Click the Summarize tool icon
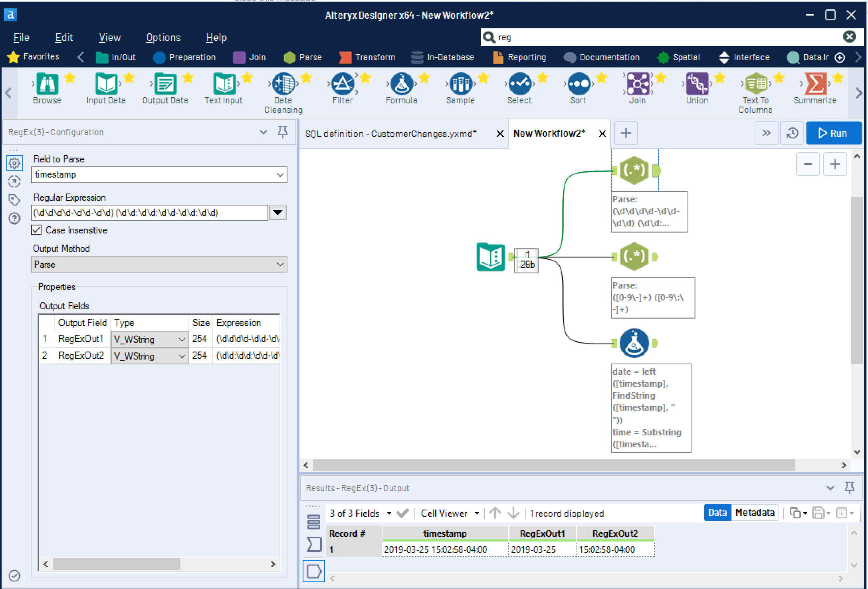868x589 pixels. [x=814, y=84]
